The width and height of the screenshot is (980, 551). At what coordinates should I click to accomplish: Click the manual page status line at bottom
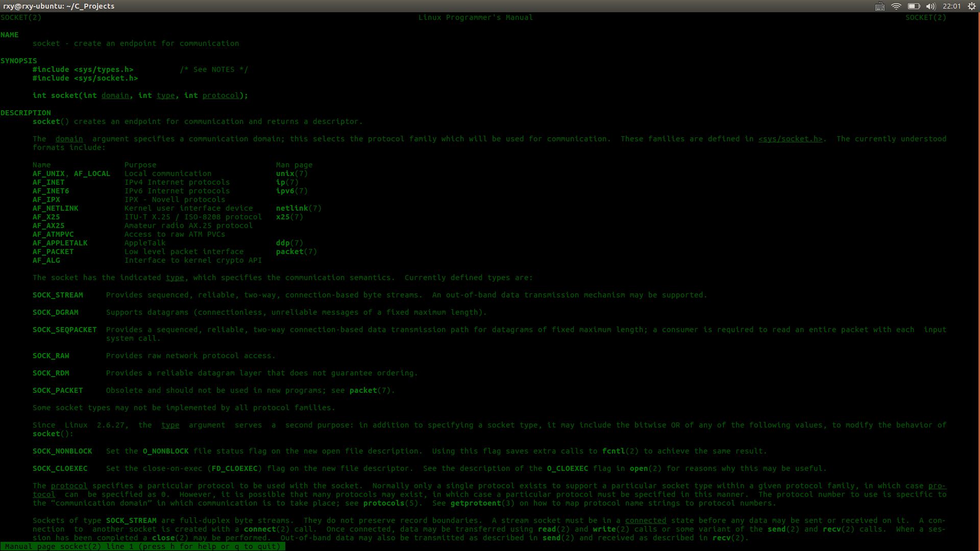click(142, 546)
